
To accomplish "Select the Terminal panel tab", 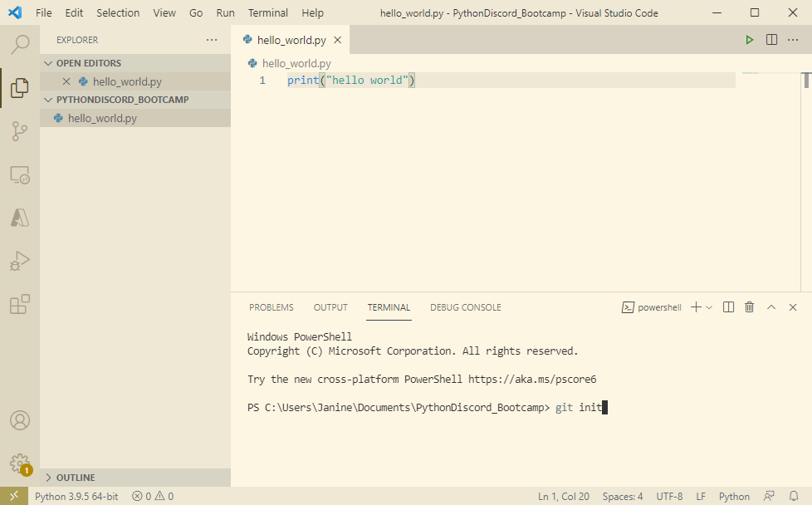I will (x=389, y=307).
